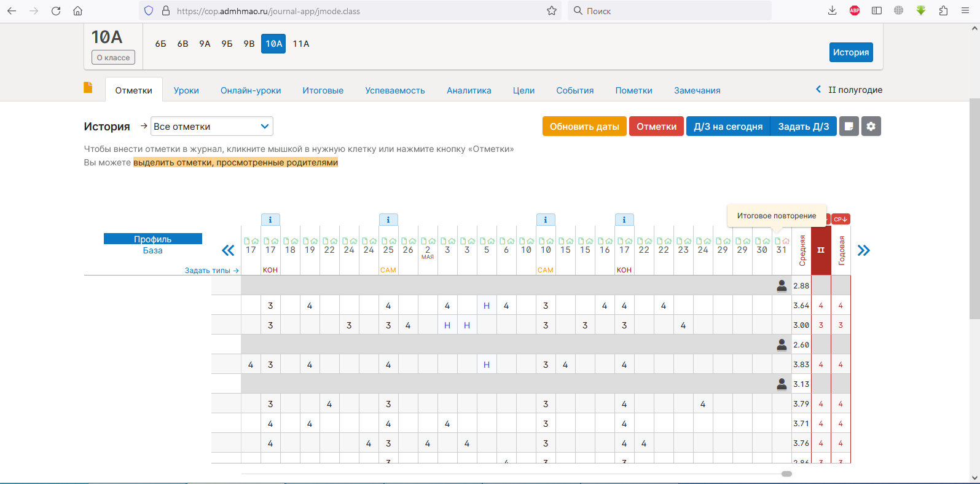Bookmark this page with the star icon

click(551, 10)
